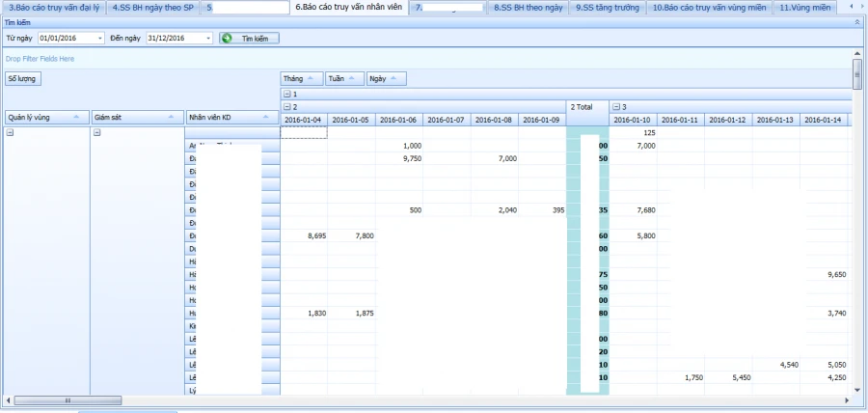This screenshot has width=868, height=413.
Task: Sort the Giám sát row field
Action: coord(137,118)
